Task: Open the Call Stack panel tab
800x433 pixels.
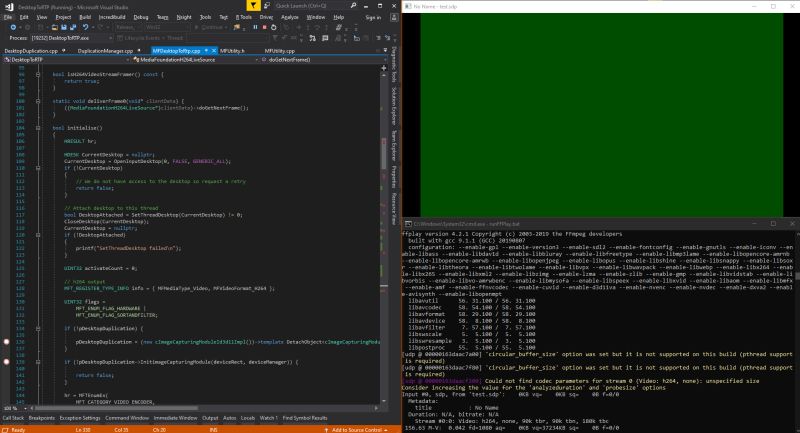Action: (13, 418)
